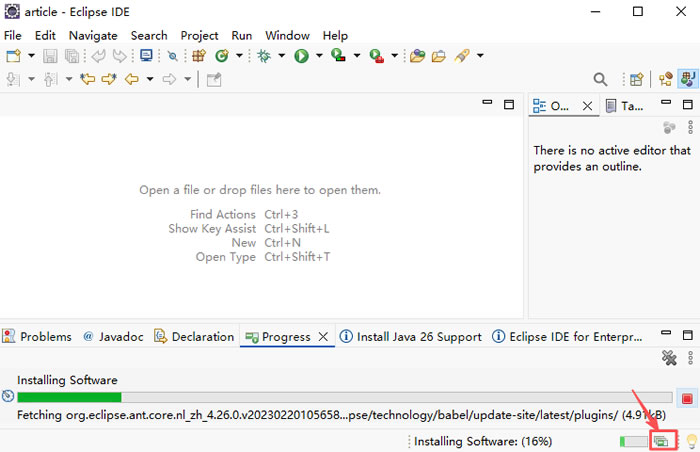Click the search magnifier icon in toolbar
700x452 pixels.
(600, 79)
